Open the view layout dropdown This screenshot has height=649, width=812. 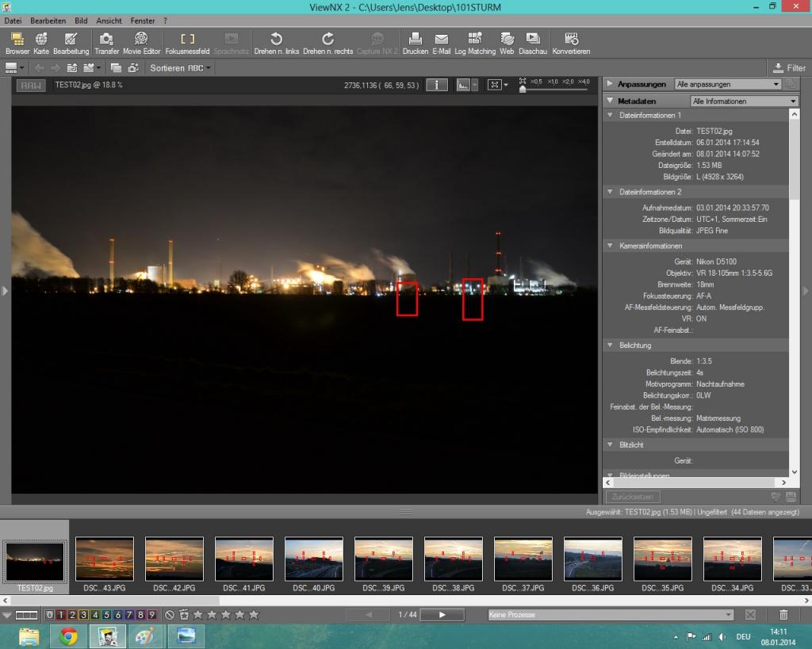[14, 68]
